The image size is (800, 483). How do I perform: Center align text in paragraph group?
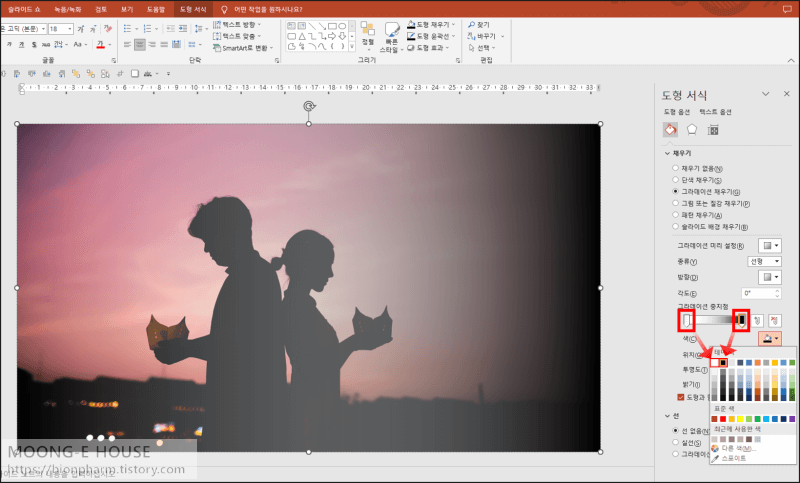coord(140,45)
